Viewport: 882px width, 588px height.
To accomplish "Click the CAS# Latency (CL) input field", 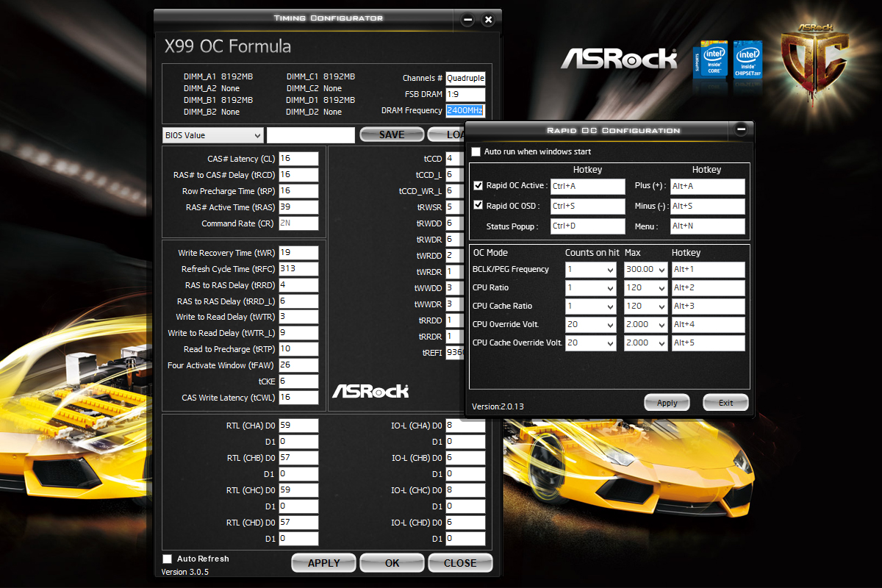I will click(x=298, y=159).
